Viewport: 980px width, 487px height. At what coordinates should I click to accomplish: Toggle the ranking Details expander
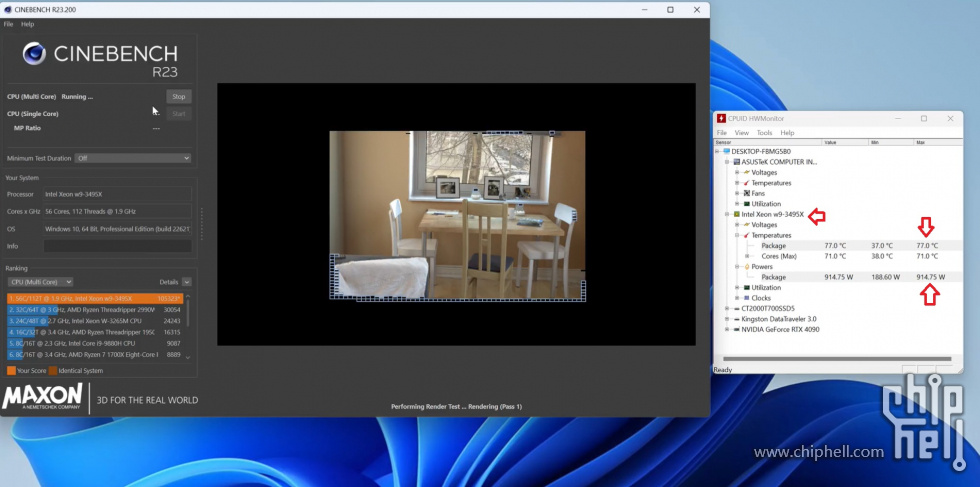point(186,282)
